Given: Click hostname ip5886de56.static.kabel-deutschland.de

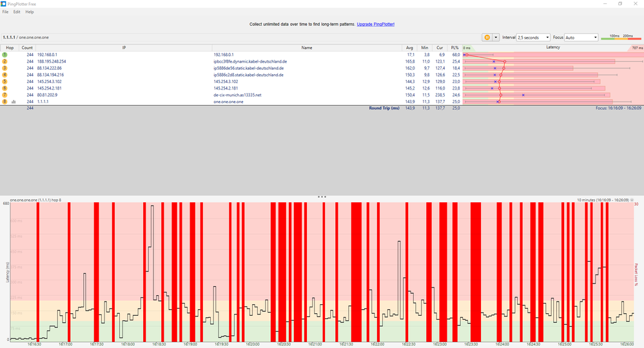Looking at the screenshot, I should (248, 68).
